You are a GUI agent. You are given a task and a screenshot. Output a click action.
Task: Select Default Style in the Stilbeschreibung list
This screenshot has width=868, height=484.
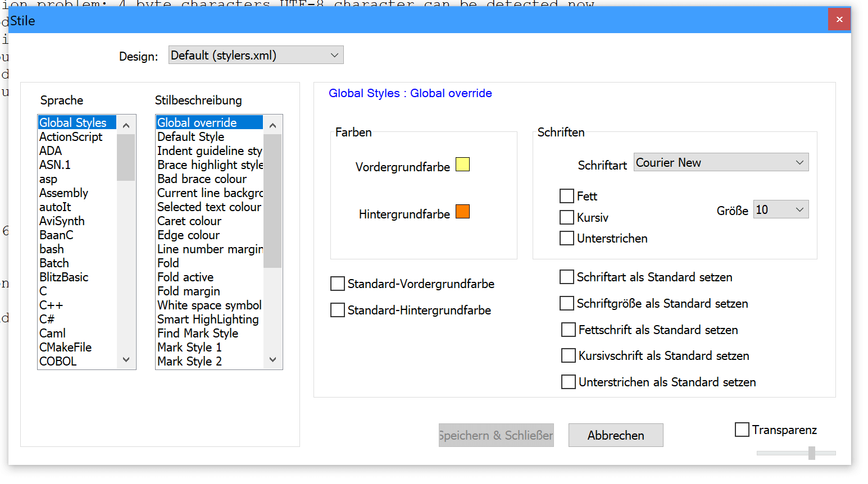tap(190, 136)
